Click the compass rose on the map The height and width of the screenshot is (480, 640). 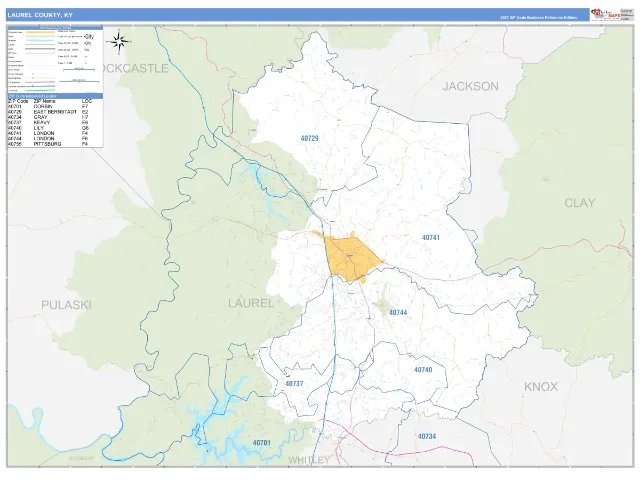(x=118, y=42)
